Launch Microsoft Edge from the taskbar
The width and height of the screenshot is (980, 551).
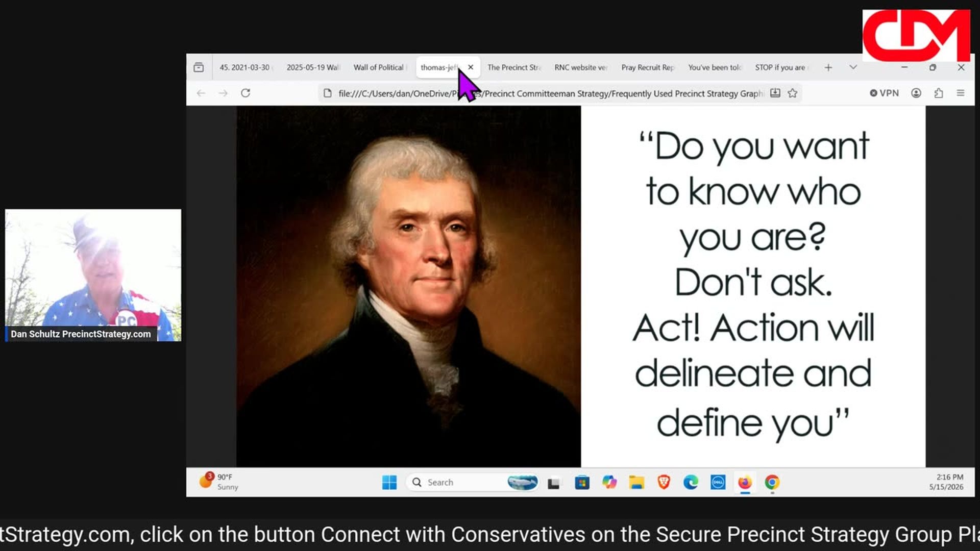pyautogui.click(x=691, y=483)
